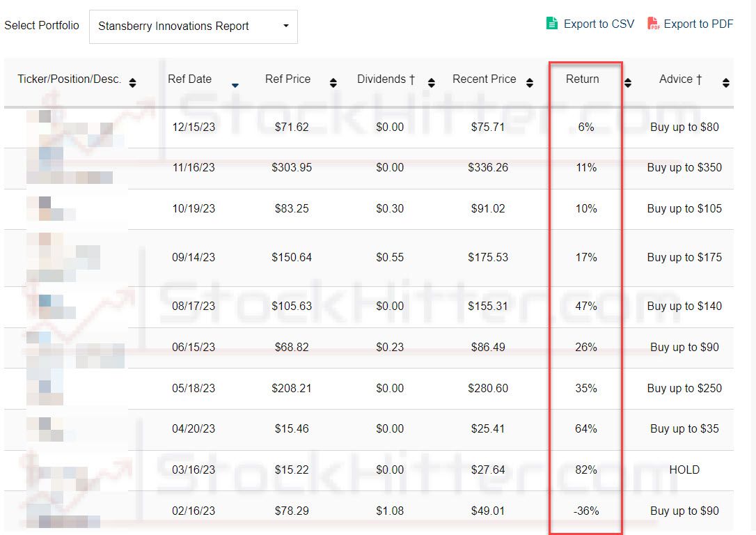Click the Export to CSV link text
The image size is (756, 535).
(599, 24)
